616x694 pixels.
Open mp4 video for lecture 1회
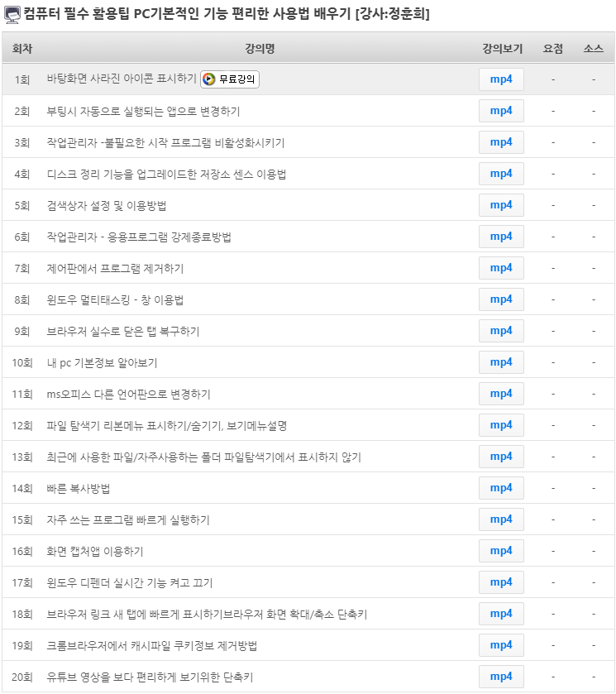coord(501,79)
